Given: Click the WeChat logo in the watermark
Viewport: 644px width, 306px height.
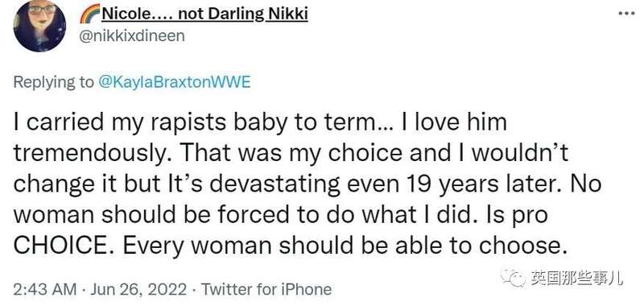Looking at the screenshot, I should coord(513,278).
